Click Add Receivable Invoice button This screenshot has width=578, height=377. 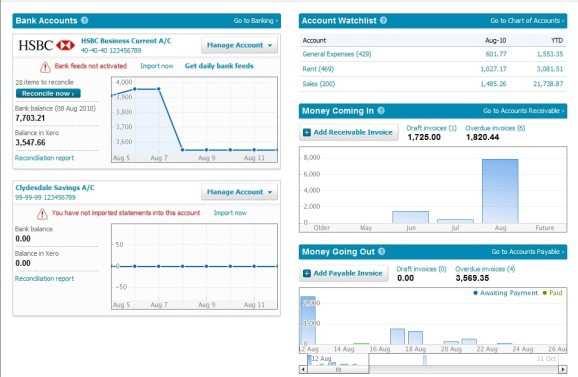click(x=349, y=132)
